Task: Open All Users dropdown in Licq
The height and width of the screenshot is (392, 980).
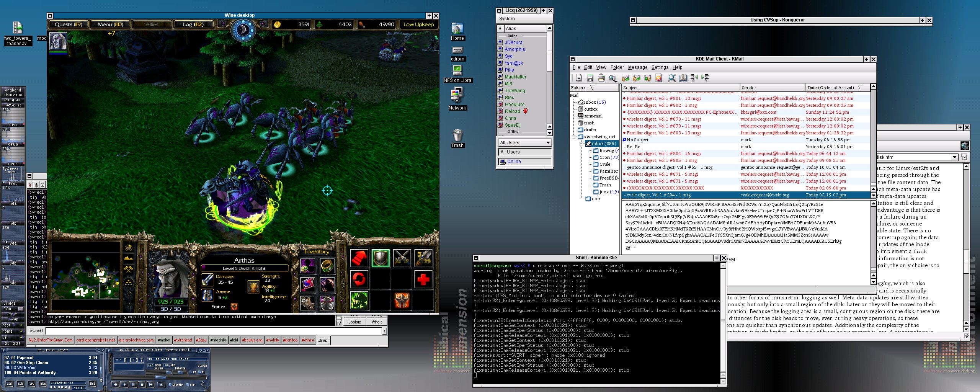Action: coord(525,143)
